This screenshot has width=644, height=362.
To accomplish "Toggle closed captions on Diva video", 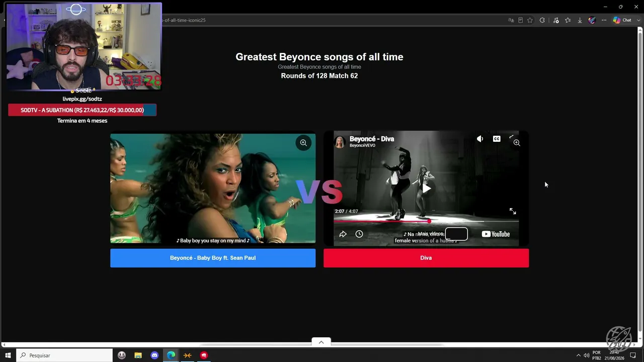I will pyautogui.click(x=497, y=139).
